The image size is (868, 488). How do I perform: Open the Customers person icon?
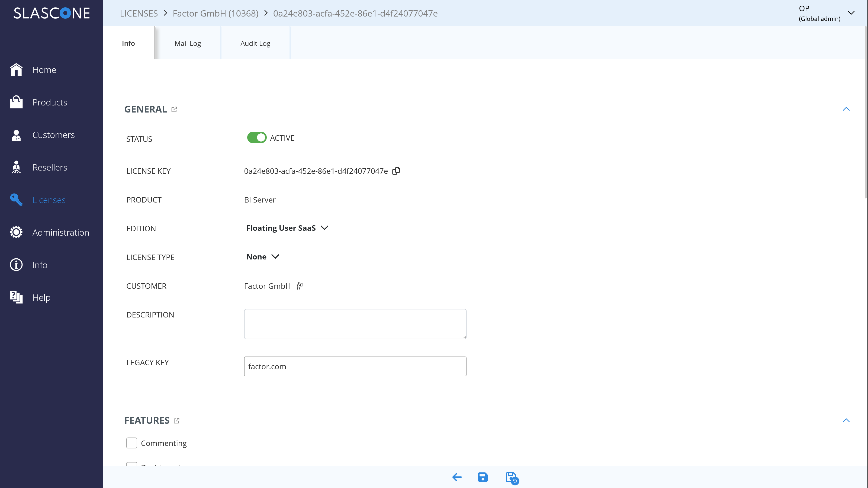tap(16, 135)
